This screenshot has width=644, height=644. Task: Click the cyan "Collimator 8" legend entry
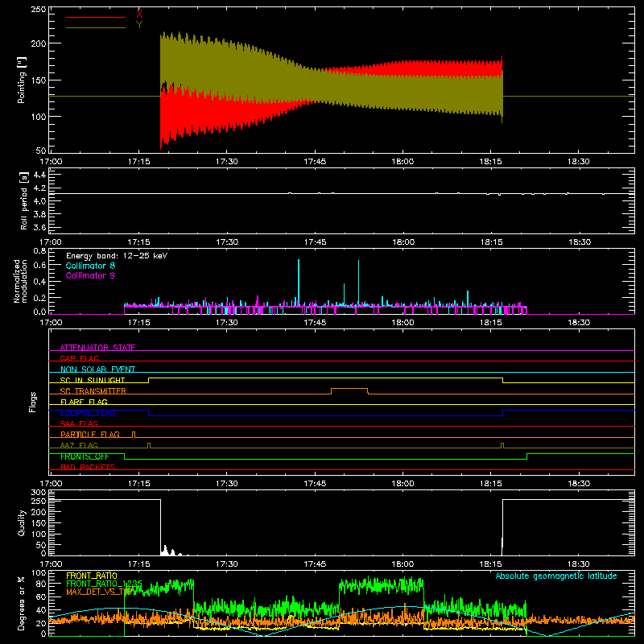coord(90,266)
